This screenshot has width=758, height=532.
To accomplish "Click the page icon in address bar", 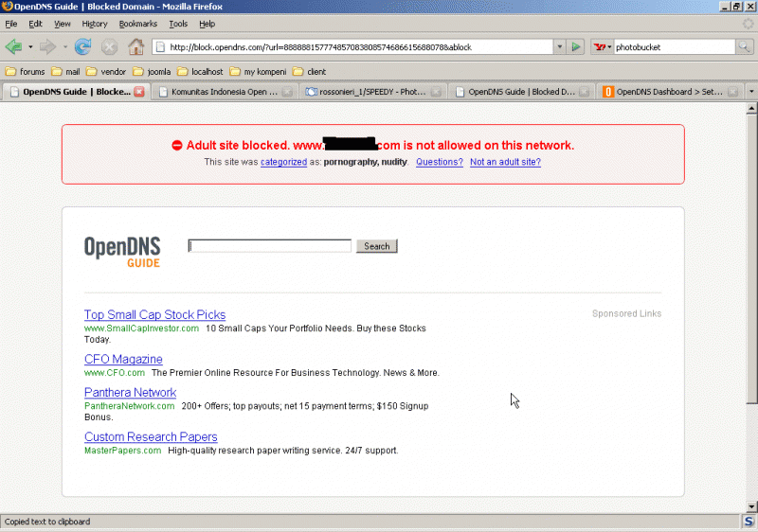I will tap(160, 46).
